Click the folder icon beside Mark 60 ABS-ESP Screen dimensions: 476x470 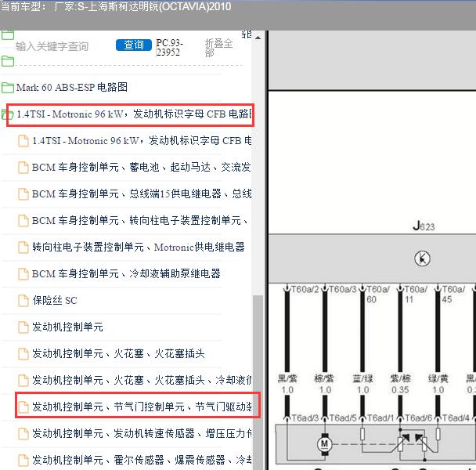coord(8,88)
